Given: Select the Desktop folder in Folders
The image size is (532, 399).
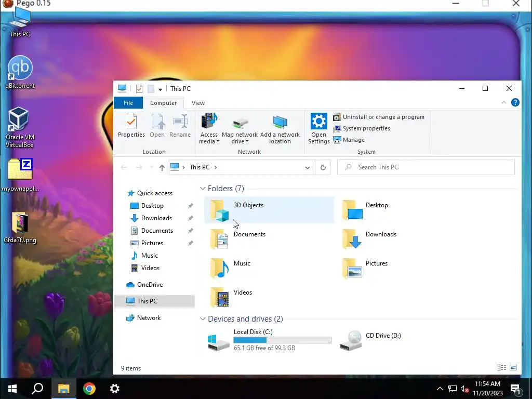Looking at the screenshot, I should coord(401,210).
